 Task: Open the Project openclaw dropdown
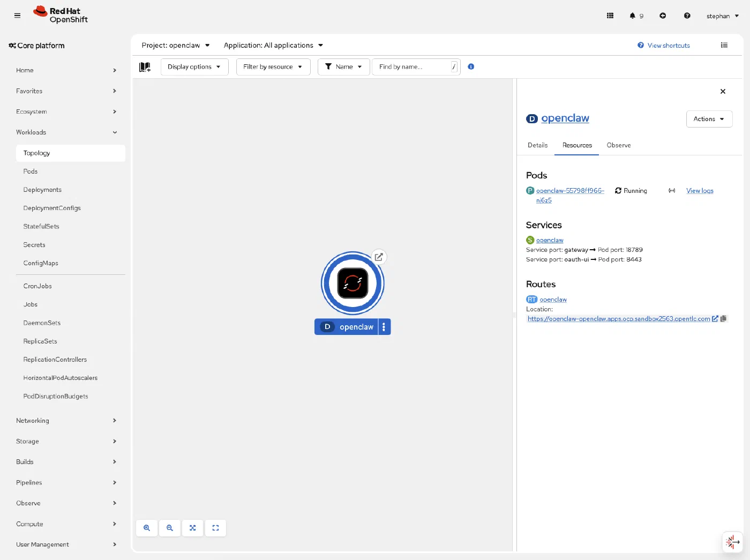(x=176, y=45)
